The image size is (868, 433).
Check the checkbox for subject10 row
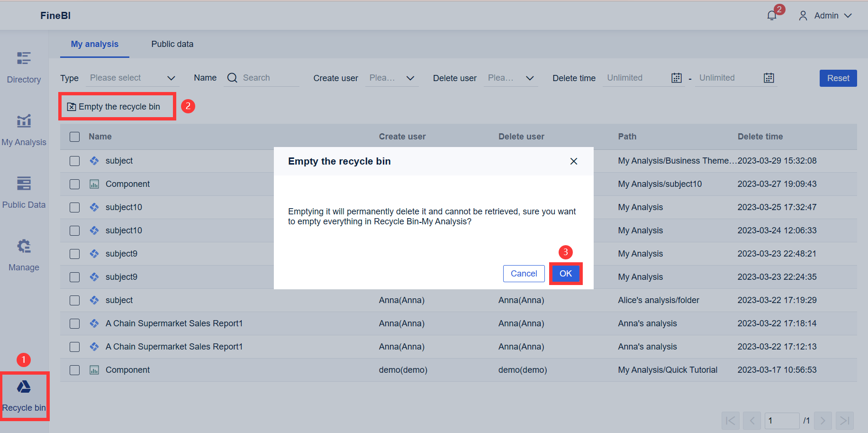pos(74,207)
